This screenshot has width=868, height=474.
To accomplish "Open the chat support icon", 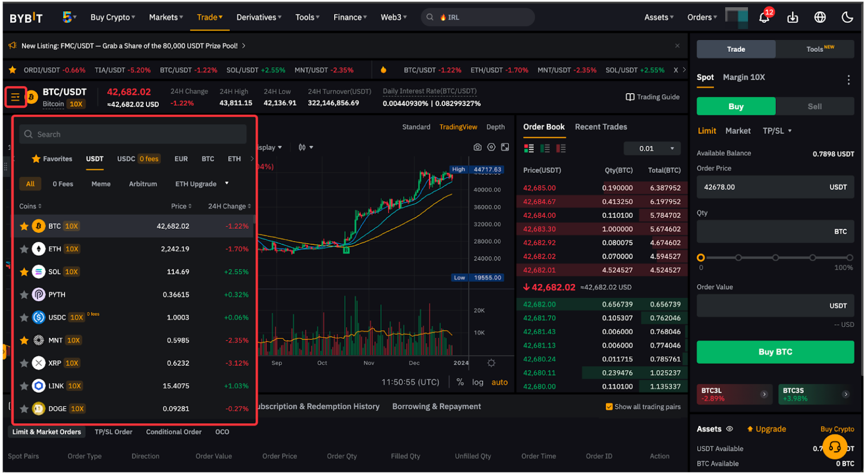I will coord(835,447).
